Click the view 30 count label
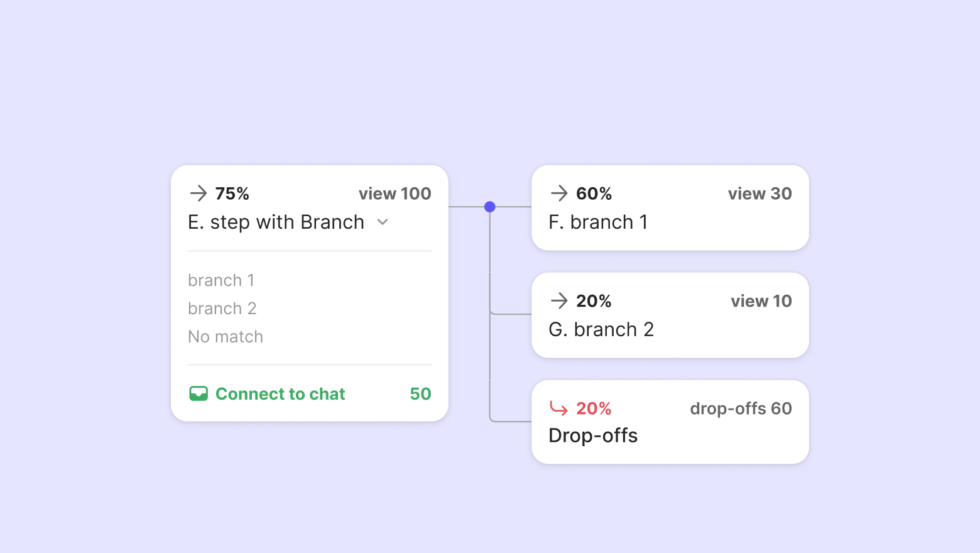 (x=759, y=194)
